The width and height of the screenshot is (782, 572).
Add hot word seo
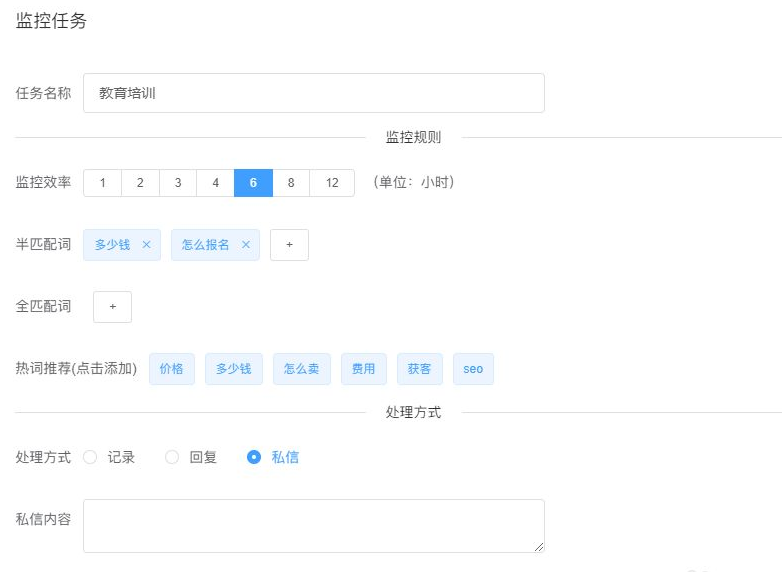(x=473, y=369)
